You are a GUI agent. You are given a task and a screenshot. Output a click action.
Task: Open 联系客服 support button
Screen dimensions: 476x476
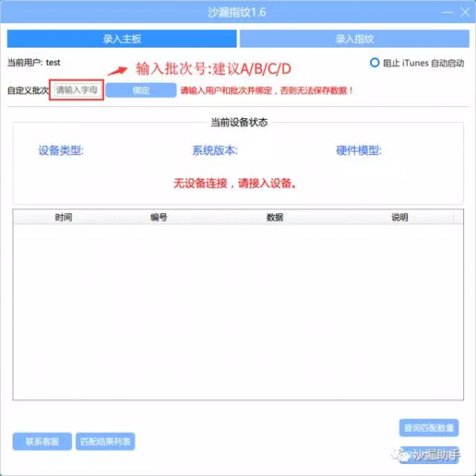tap(42, 441)
